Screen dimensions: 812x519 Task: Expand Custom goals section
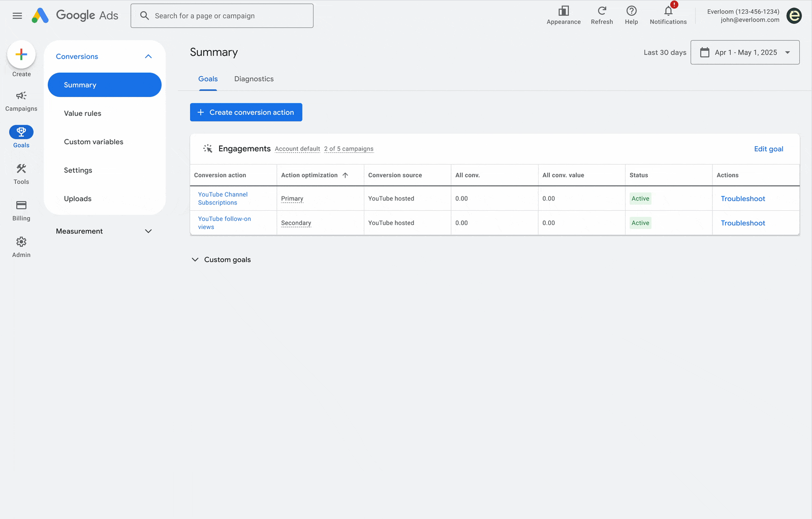coord(195,259)
